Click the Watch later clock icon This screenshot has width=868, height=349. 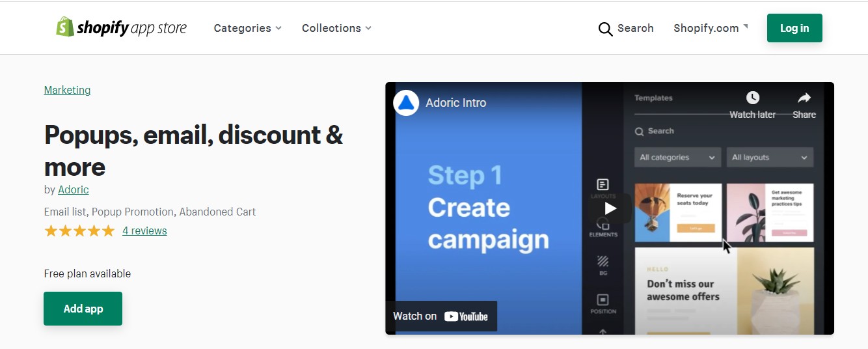click(753, 98)
